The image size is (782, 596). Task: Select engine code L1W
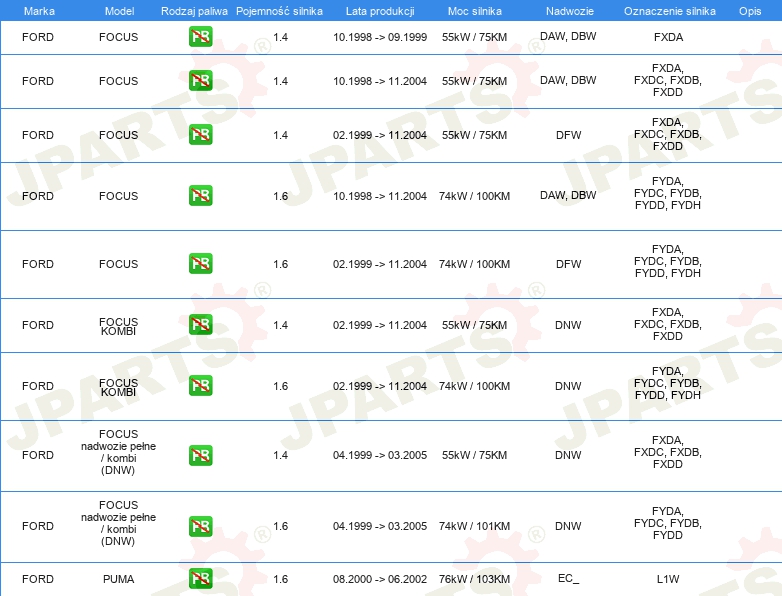tap(668, 579)
